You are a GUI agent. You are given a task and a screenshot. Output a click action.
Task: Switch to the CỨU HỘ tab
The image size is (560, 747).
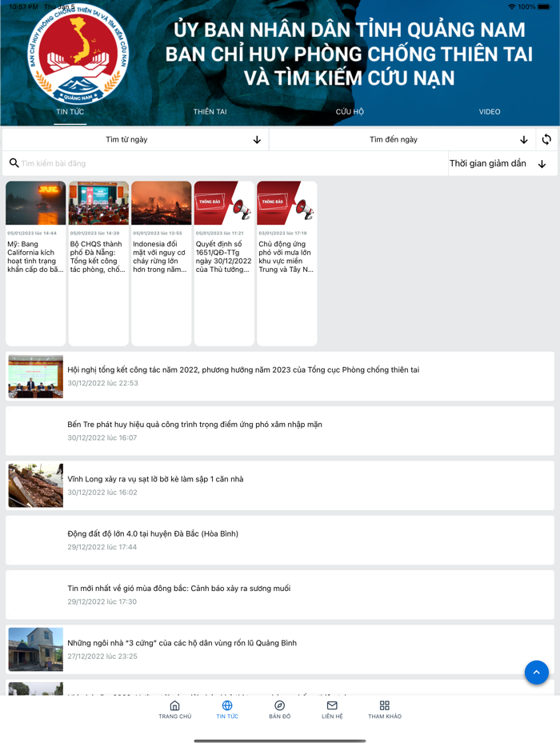click(350, 112)
